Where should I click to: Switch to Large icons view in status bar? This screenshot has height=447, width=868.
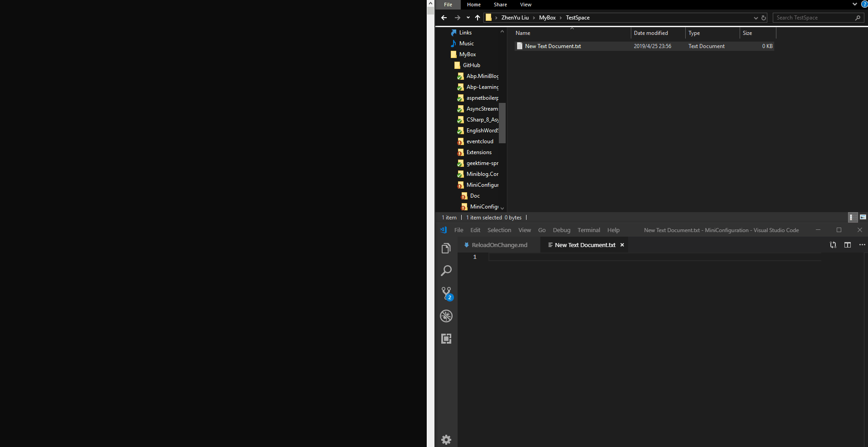coord(863,217)
